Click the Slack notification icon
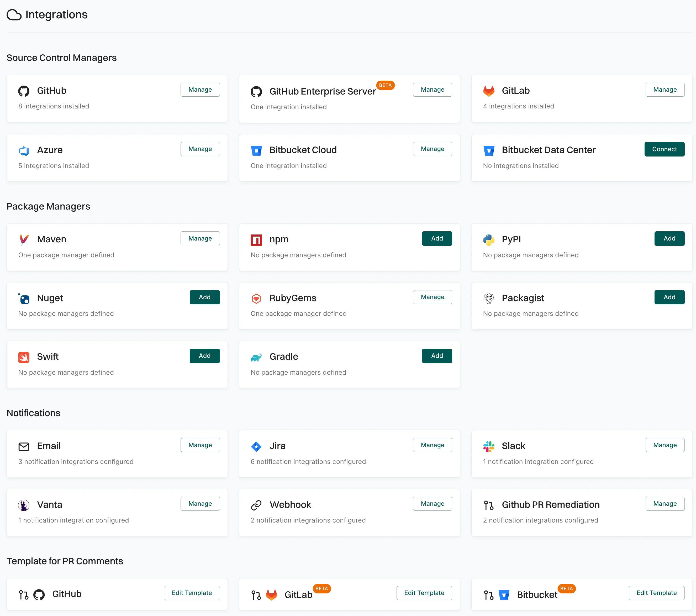This screenshot has width=696, height=616. 489,447
